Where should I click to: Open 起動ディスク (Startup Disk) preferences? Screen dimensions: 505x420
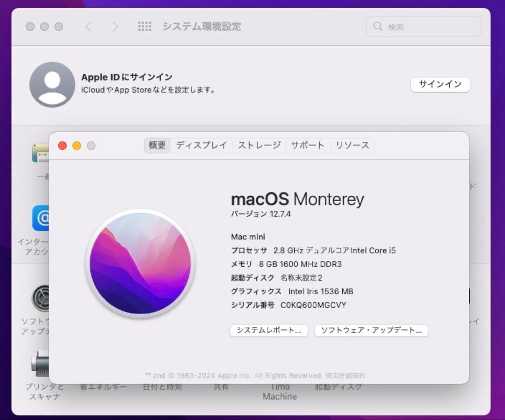tap(337, 387)
